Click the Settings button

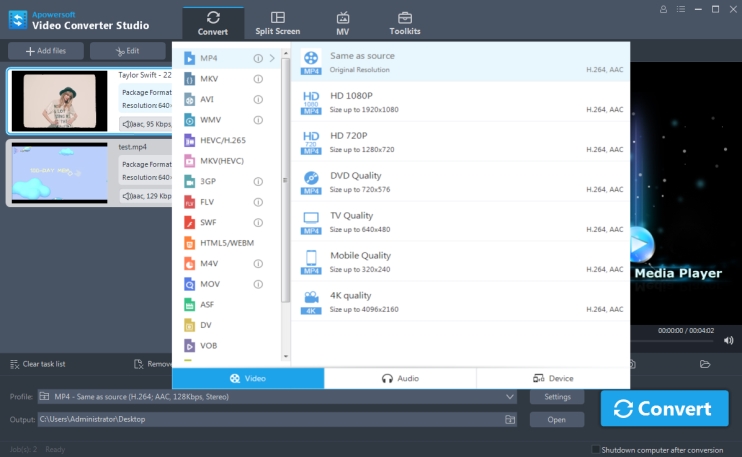coord(557,397)
